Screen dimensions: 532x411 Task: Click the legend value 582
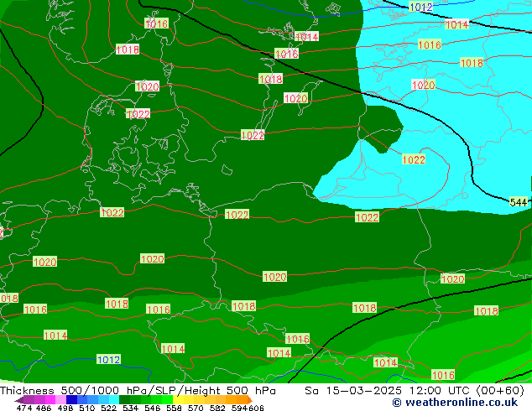click(x=217, y=408)
